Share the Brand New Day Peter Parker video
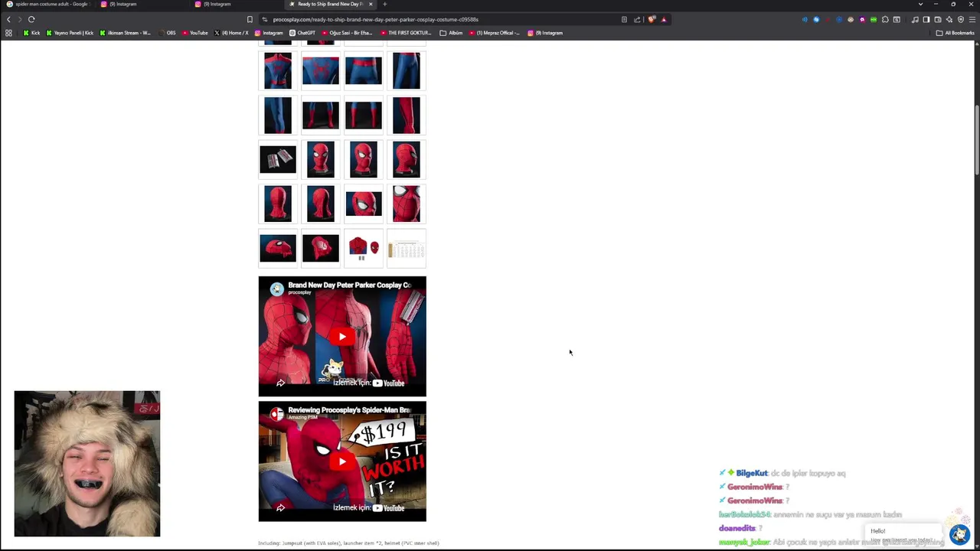Image resolution: width=980 pixels, height=551 pixels. pos(280,383)
